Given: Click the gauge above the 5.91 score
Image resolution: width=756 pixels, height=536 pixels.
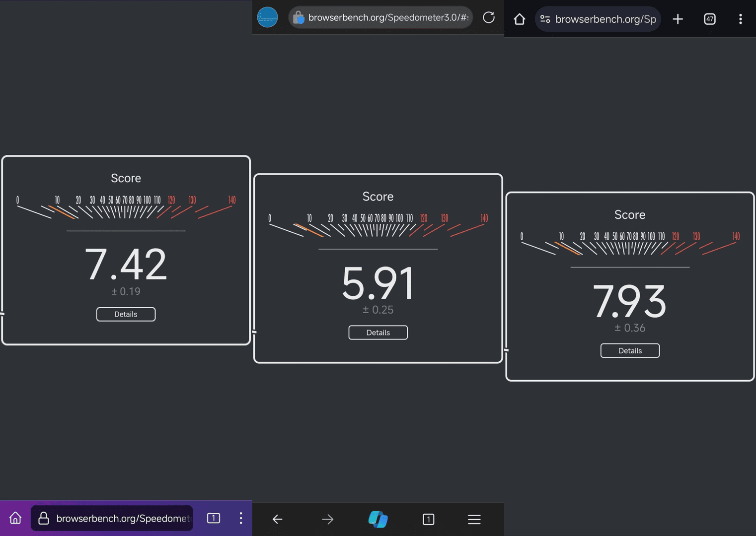Looking at the screenshot, I should click(378, 225).
